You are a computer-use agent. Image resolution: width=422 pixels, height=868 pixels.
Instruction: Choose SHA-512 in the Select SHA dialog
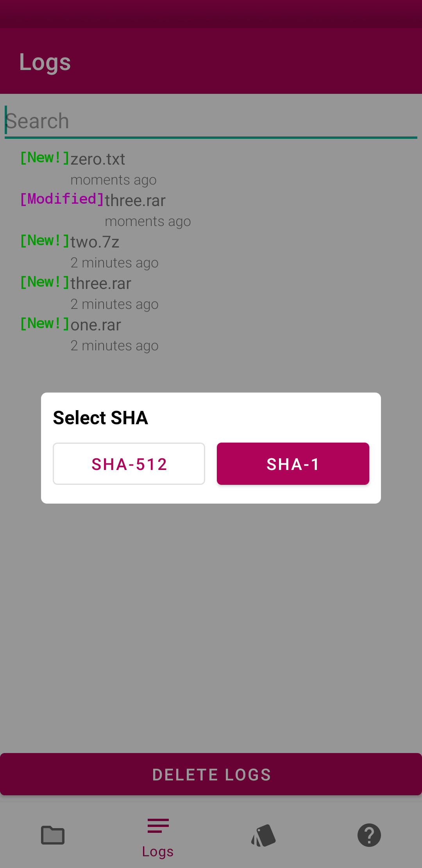click(129, 464)
